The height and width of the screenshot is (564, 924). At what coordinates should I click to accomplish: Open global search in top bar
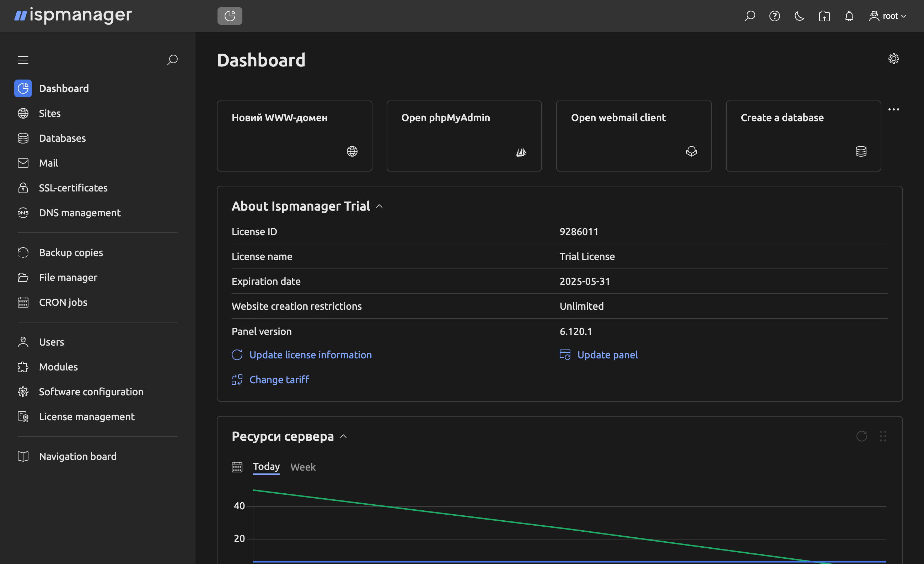point(750,16)
